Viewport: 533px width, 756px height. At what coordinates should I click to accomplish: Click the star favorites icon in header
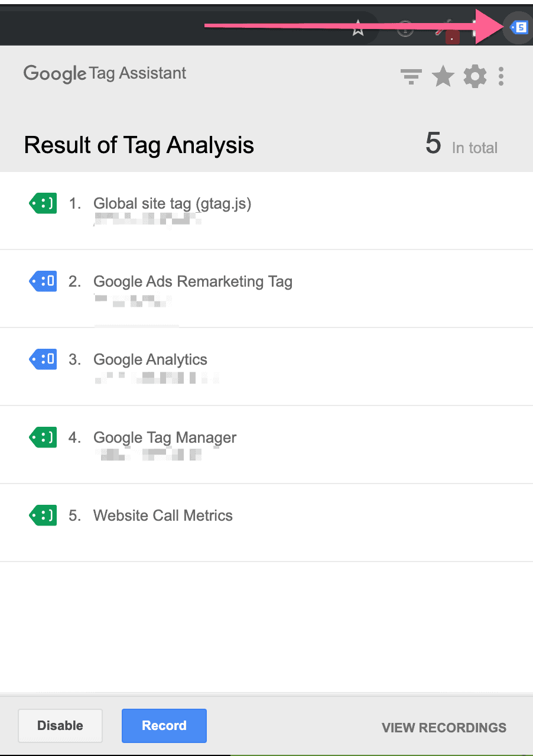click(443, 77)
